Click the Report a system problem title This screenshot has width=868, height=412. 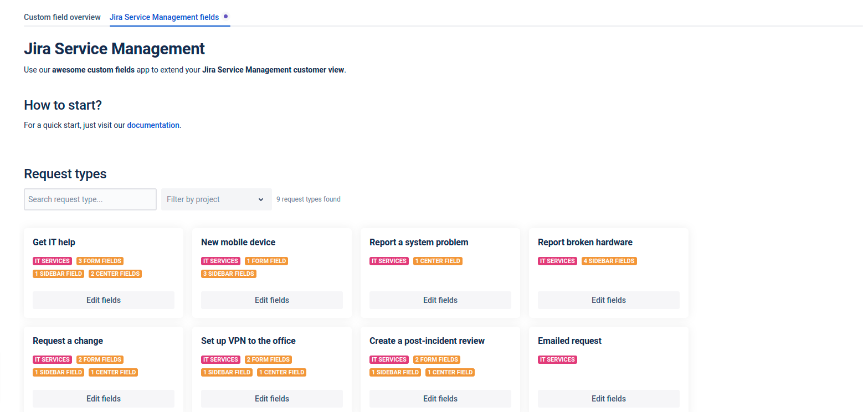point(419,243)
